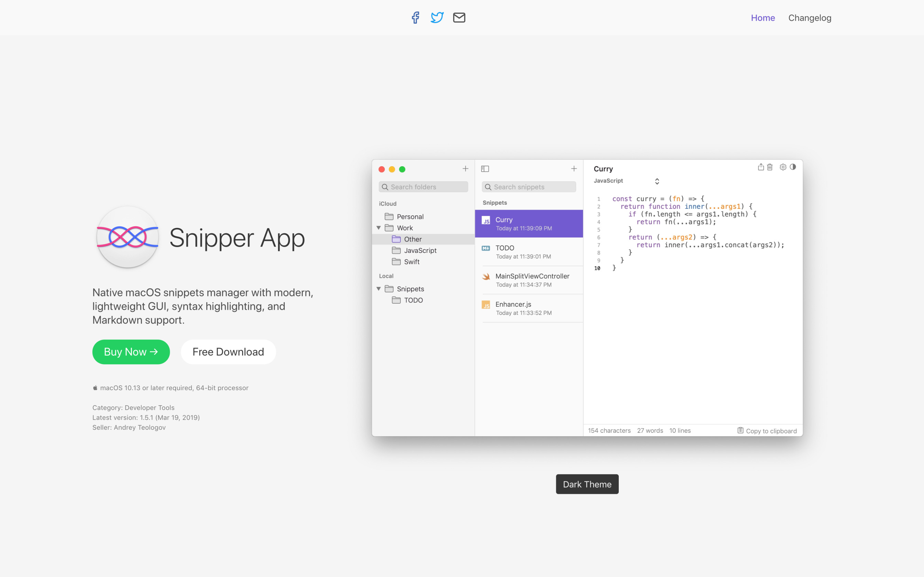
Task: Toggle the snippets sidebar panel visibility
Action: coord(485,168)
